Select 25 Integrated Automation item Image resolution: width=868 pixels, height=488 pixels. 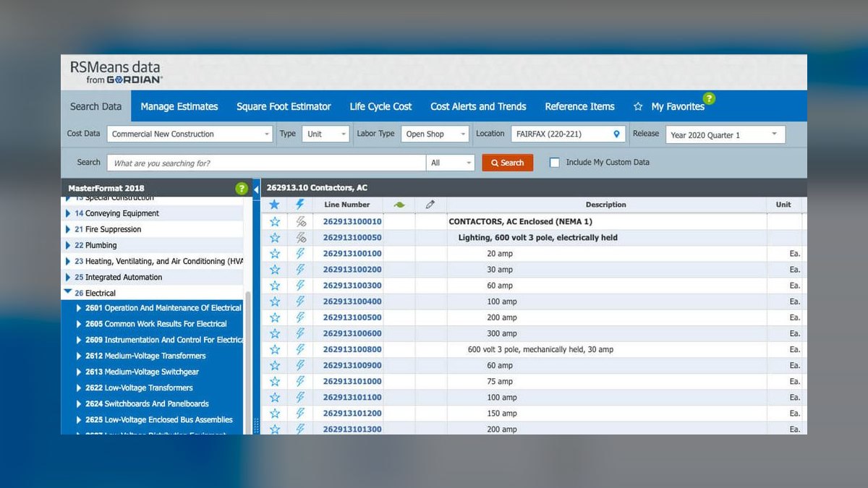pos(119,277)
